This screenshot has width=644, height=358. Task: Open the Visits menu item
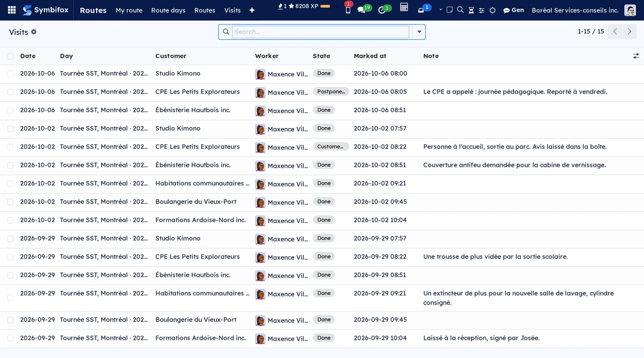point(232,10)
